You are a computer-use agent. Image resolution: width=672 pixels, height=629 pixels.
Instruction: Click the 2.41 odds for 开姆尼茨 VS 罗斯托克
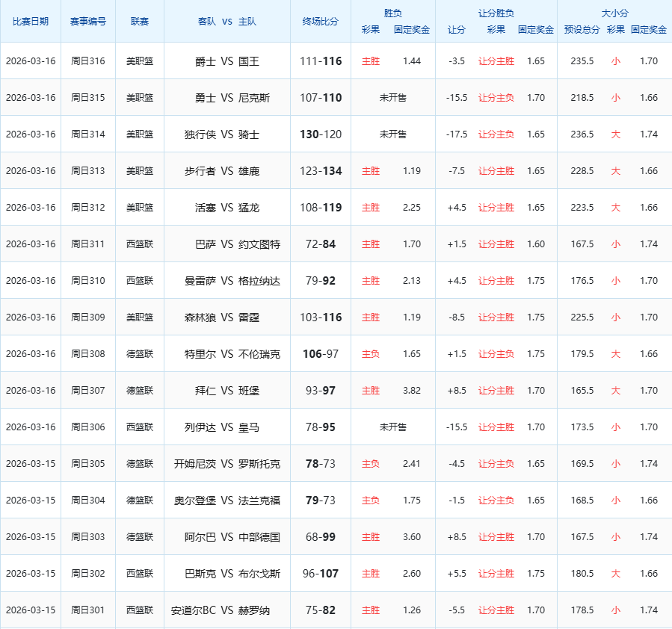click(x=411, y=464)
